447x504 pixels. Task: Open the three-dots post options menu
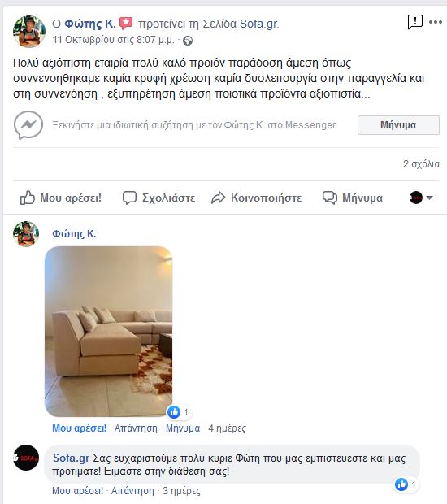[x=436, y=22]
